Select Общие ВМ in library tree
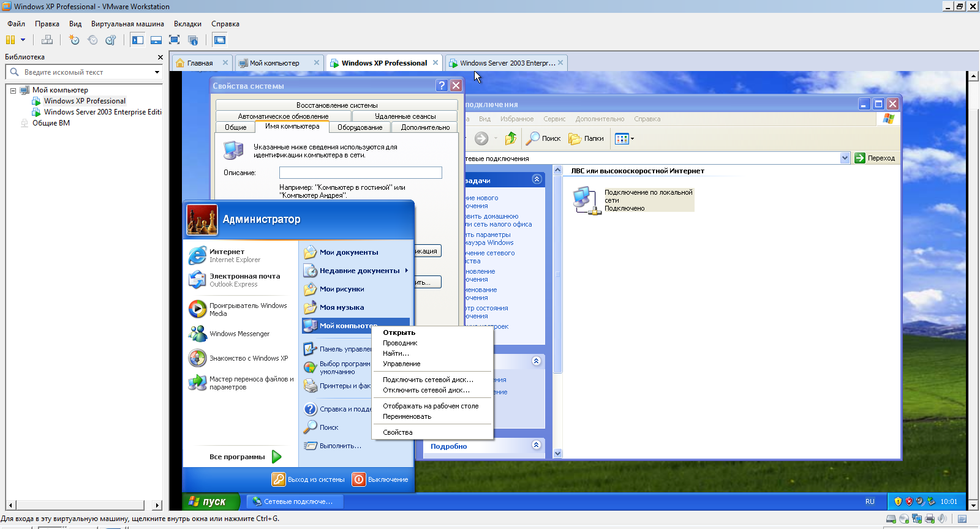Screen dimensions: 980x529 point(51,123)
